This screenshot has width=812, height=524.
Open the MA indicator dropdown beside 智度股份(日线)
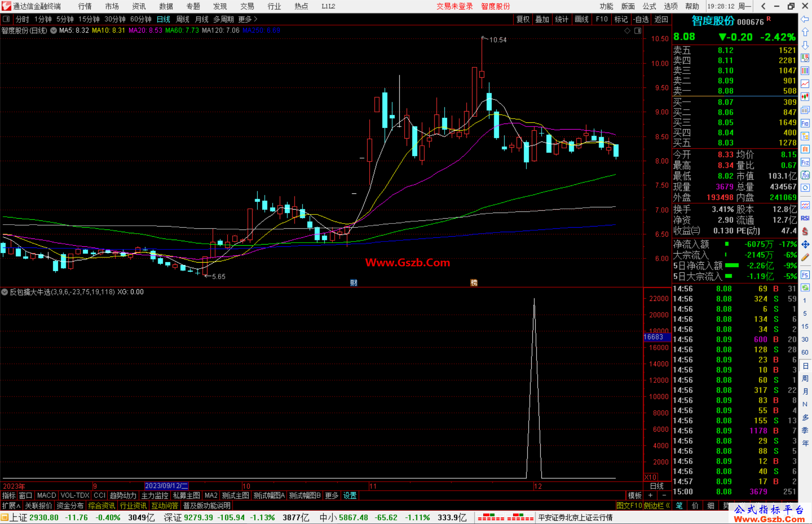53,30
